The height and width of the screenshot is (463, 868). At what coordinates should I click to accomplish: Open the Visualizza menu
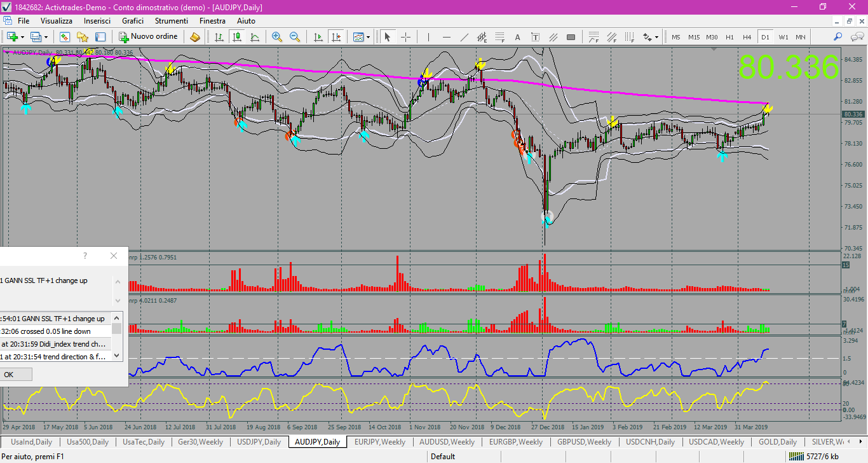(57, 21)
